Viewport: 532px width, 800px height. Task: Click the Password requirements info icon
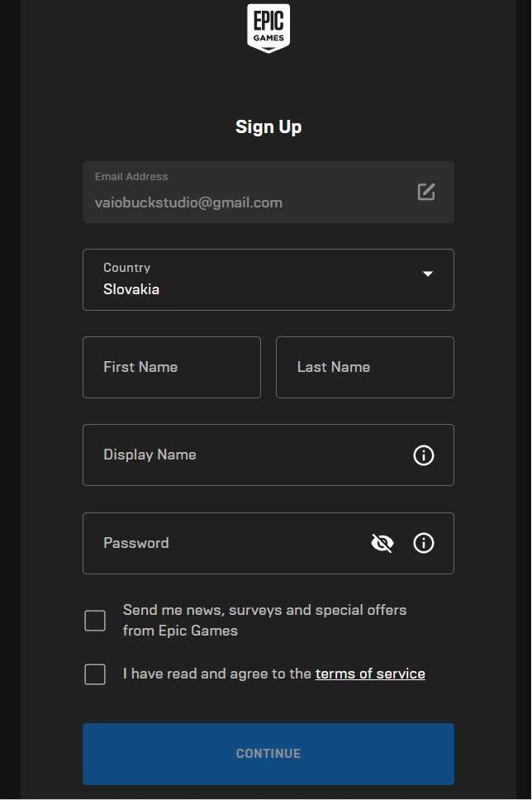(x=423, y=543)
